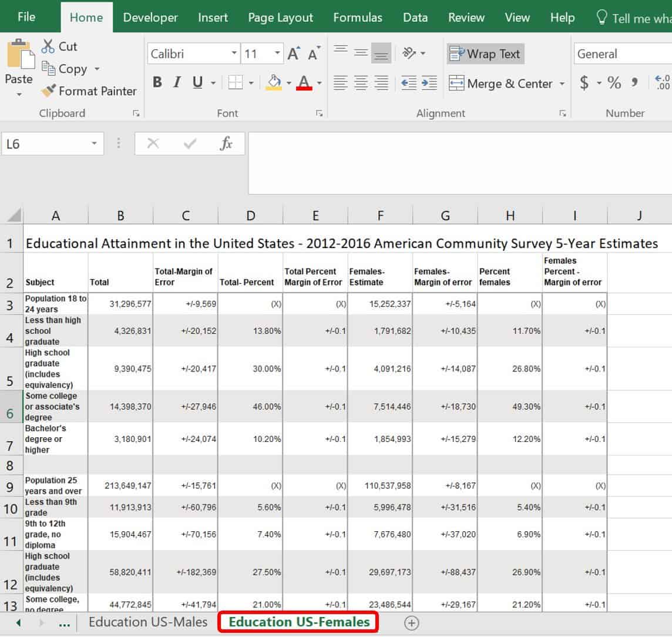Apply the yellow fill color bucket

[x=274, y=82]
